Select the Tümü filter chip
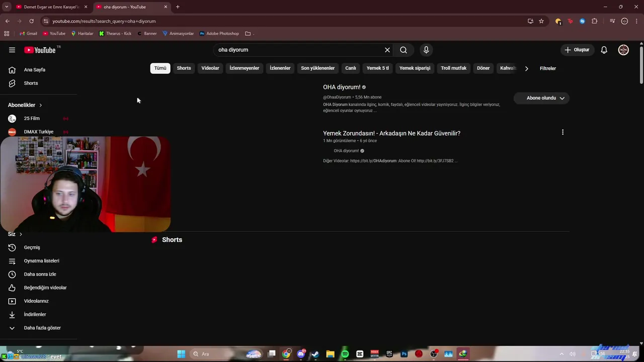644x362 pixels. pos(160,68)
